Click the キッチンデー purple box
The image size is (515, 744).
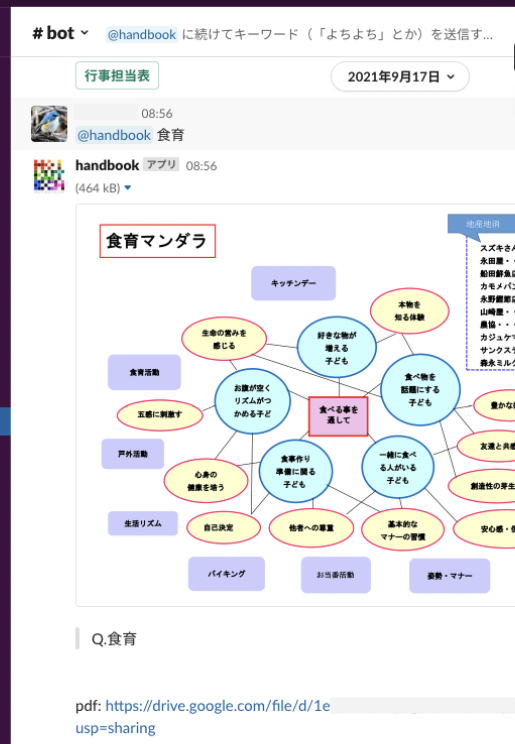coord(293,283)
